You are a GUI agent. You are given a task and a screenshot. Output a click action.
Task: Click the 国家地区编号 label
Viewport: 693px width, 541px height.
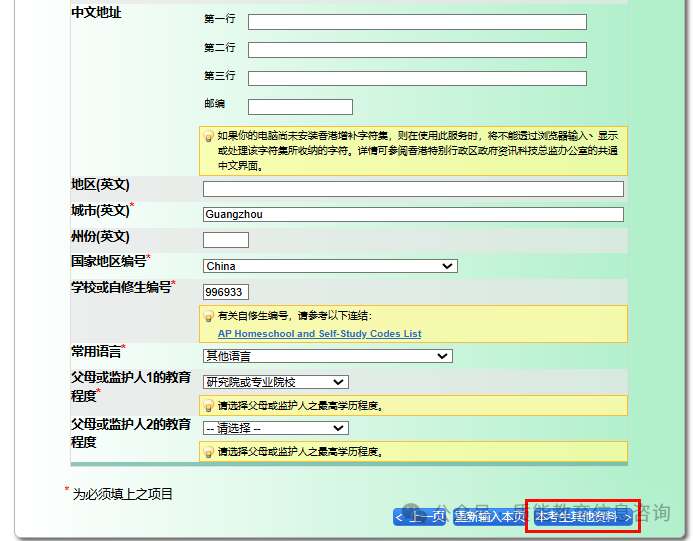point(109,261)
